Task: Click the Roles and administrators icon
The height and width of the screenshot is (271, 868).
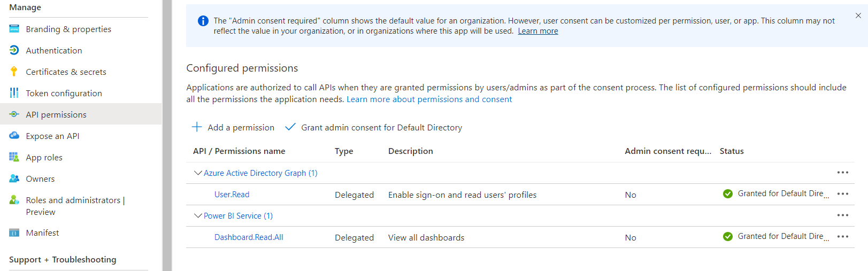Action: (x=14, y=200)
